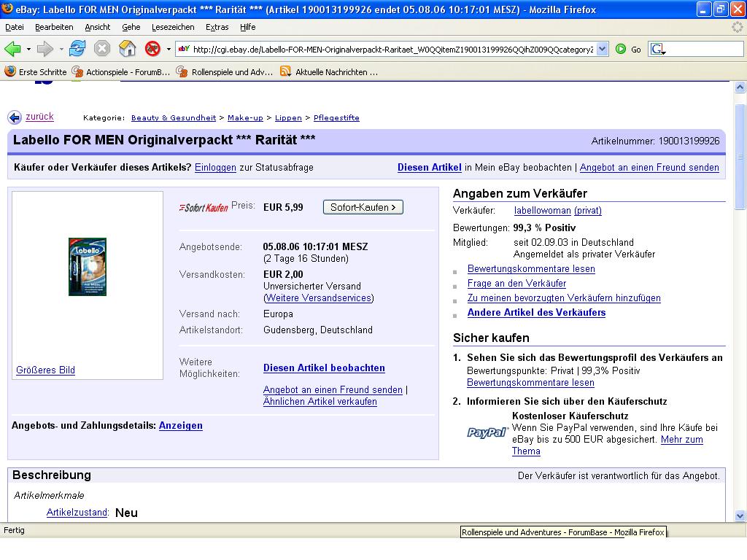This screenshot has width=747, height=560.
Task: Click header Angebot an einen Freund senden
Action: (649, 168)
